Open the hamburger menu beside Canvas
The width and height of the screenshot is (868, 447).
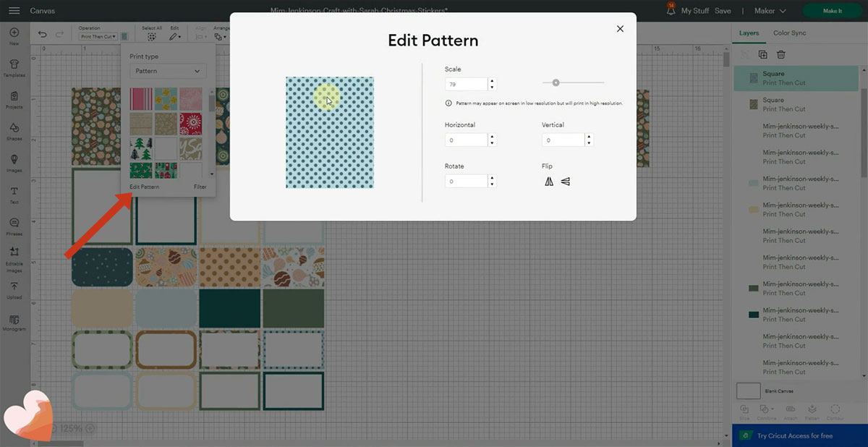point(14,11)
